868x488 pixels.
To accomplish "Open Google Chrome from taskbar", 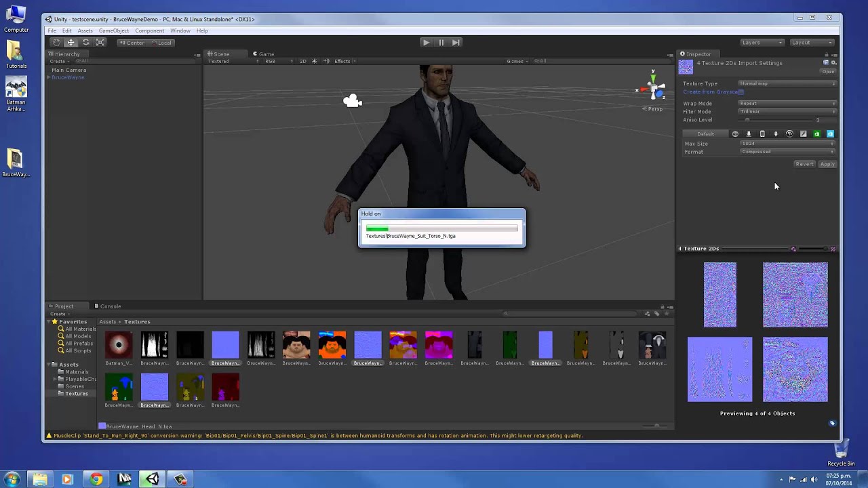I will [x=96, y=479].
